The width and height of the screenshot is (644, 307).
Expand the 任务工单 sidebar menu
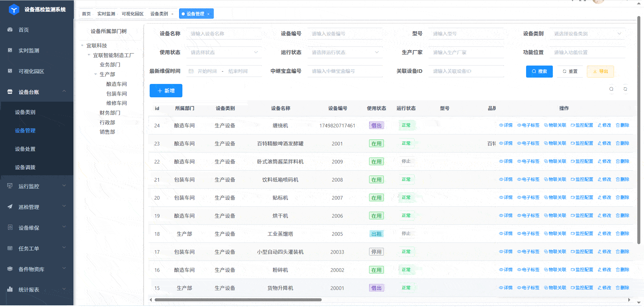(64, 247)
